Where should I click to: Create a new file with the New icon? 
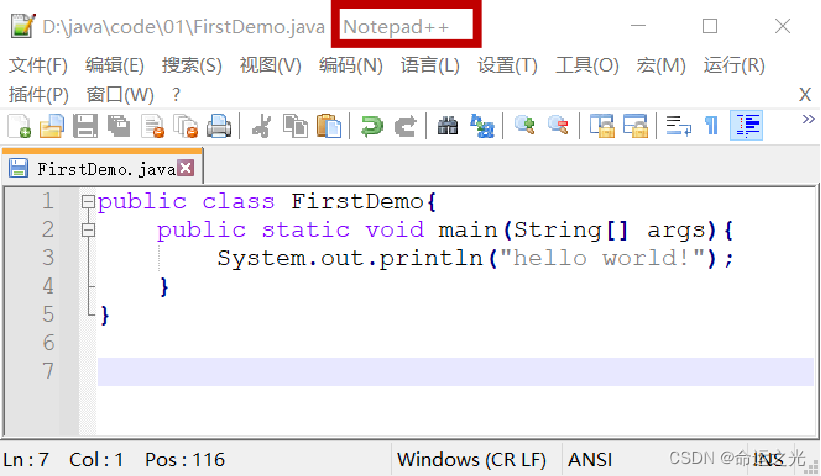tap(19, 126)
